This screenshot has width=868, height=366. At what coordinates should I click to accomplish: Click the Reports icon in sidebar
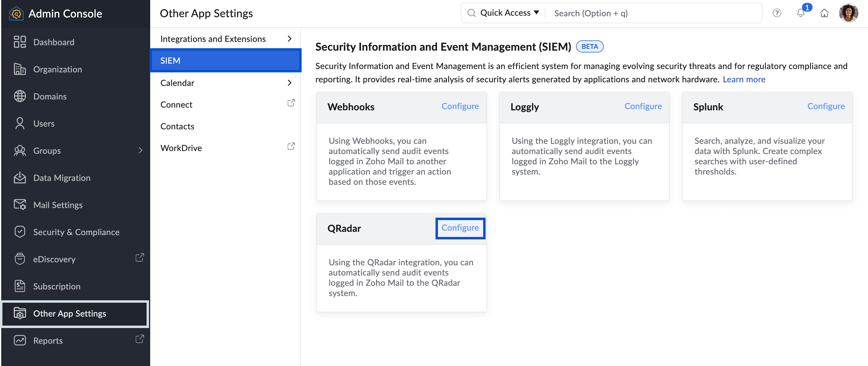[19, 341]
